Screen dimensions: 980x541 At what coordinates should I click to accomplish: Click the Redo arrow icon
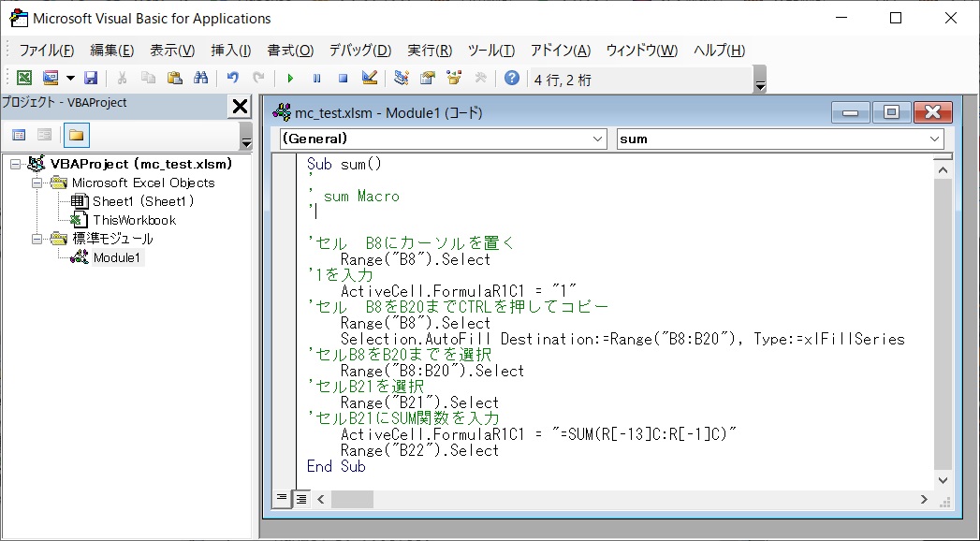[258, 78]
